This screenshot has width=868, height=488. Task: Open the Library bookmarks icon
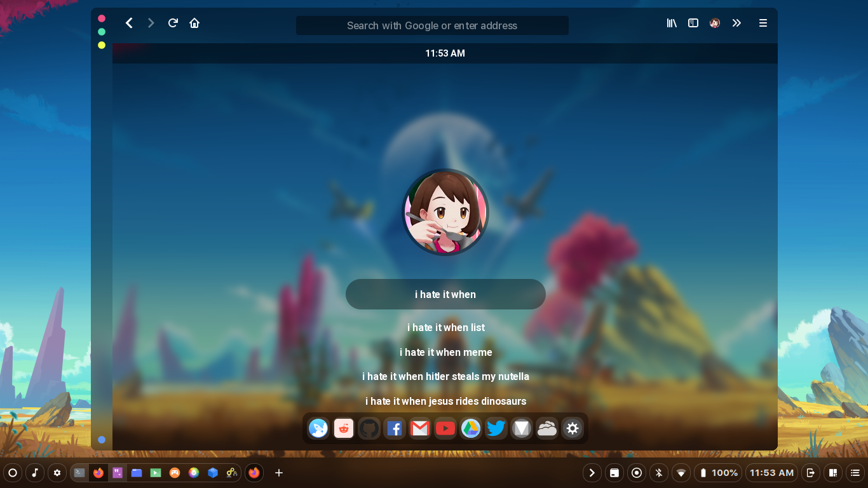(x=672, y=23)
